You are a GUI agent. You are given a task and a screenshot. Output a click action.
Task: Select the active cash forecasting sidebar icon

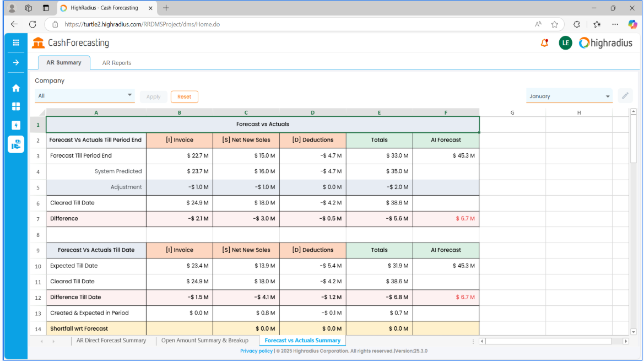pos(16,144)
